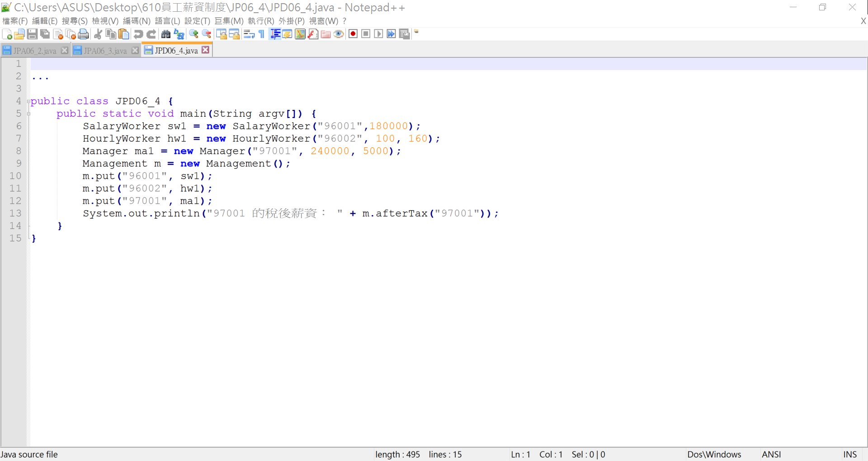This screenshot has height=461, width=868.
Task: Zoom in with magnifier plus icon
Action: tap(193, 34)
